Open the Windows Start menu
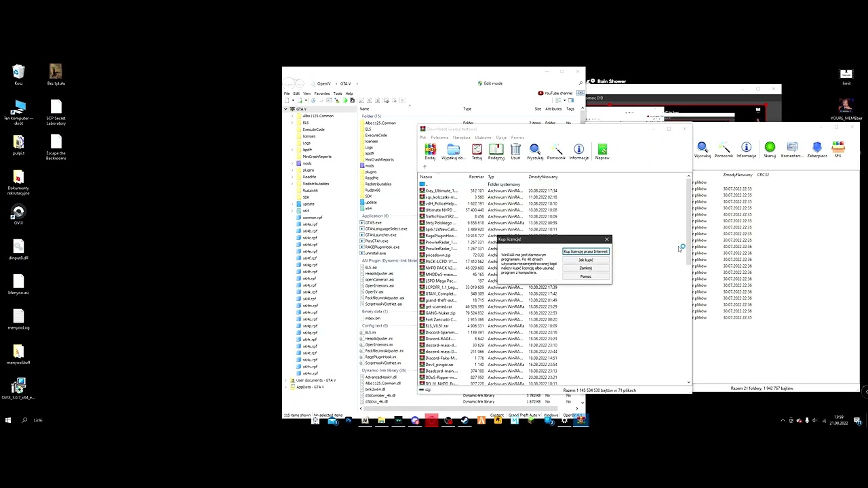 8,420
